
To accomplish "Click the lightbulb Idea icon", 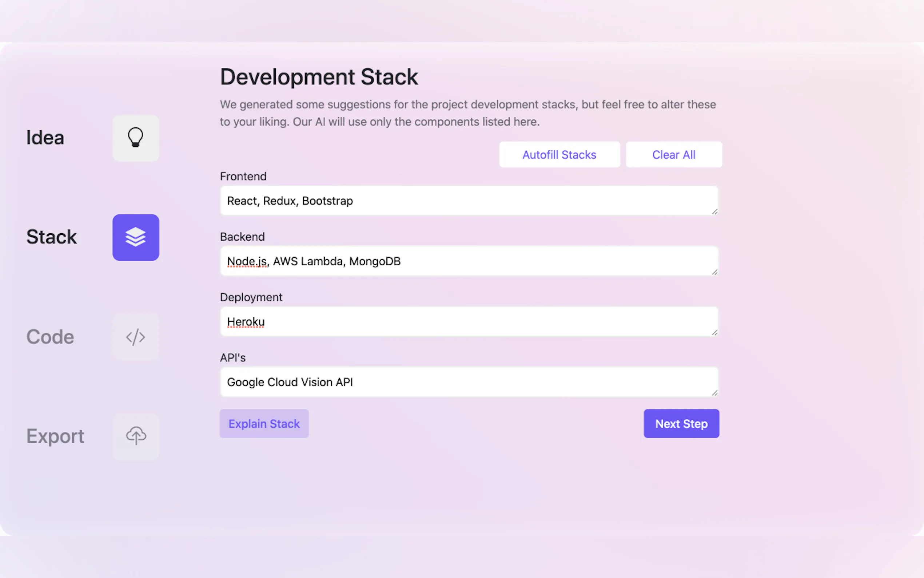I will tap(136, 138).
